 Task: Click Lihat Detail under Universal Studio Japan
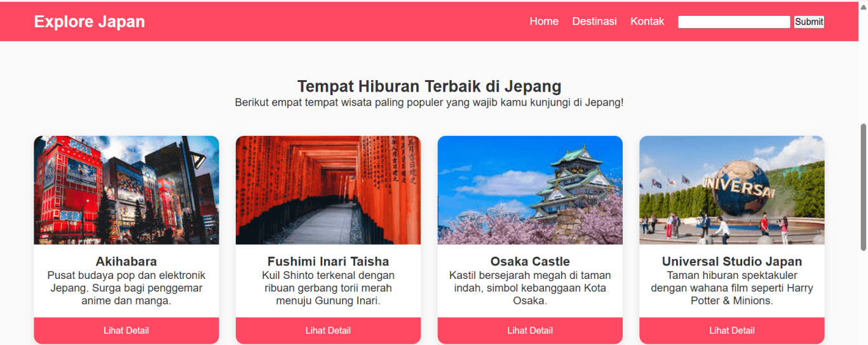732,330
